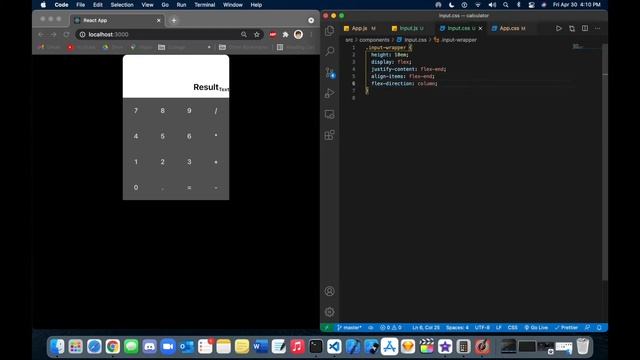The width and height of the screenshot is (640, 360).
Task: Click the feedback icon in VS Code status bar
Action: coord(587,327)
